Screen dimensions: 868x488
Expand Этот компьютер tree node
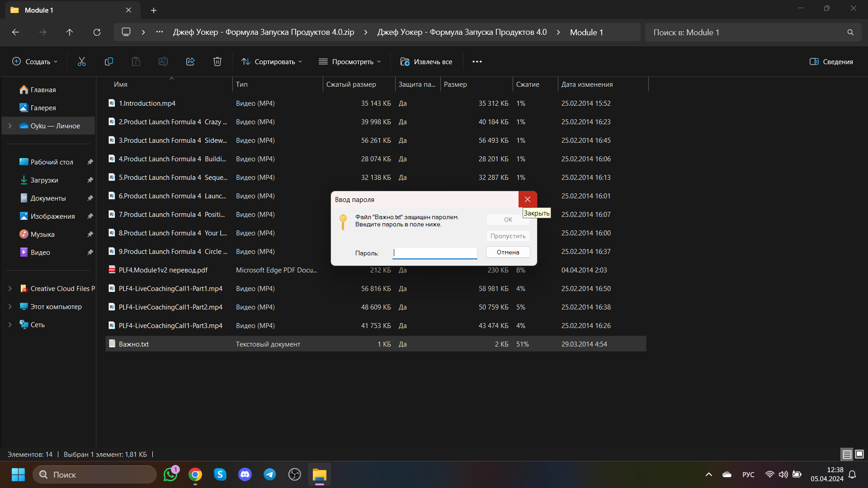click(x=10, y=306)
